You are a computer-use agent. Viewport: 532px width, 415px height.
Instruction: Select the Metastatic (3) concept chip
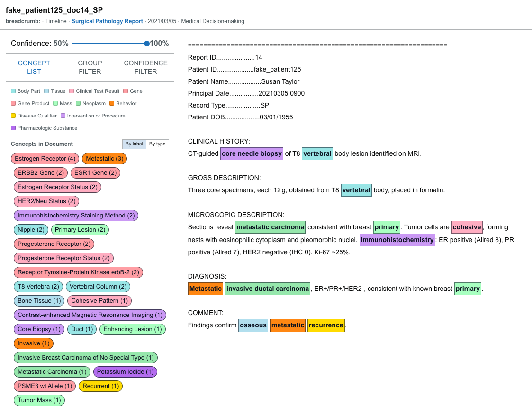(105, 158)
